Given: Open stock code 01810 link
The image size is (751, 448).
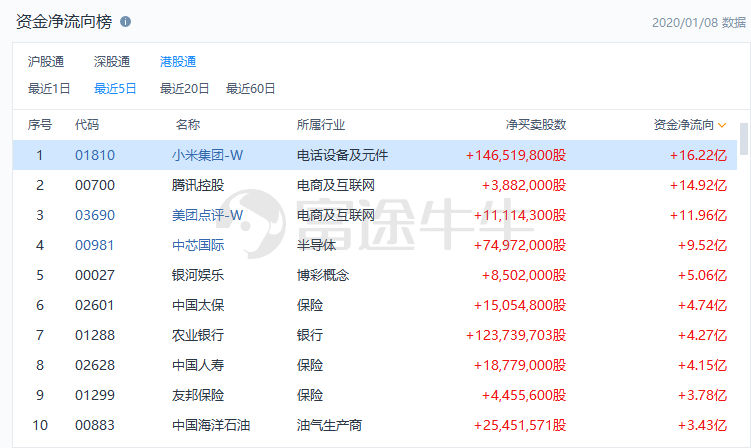Looking at the screenshot, I should click(x=95, y=155).
